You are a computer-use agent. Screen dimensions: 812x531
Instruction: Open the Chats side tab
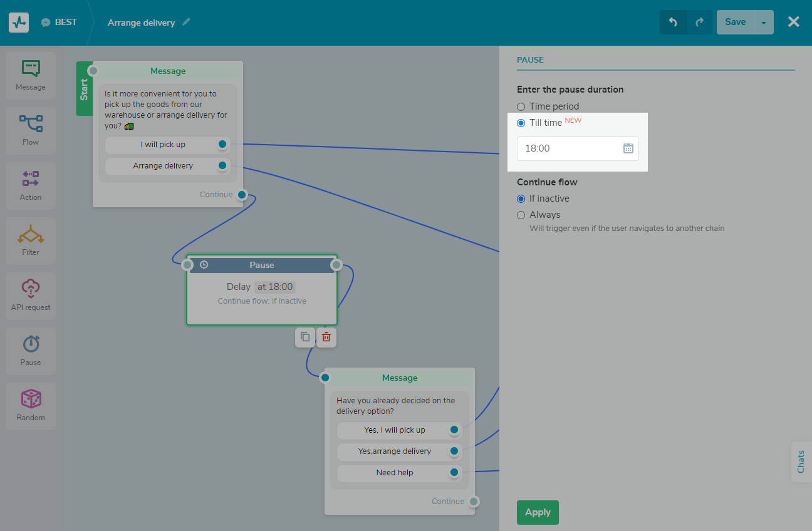pyautogui.click(x=801, y=462)
